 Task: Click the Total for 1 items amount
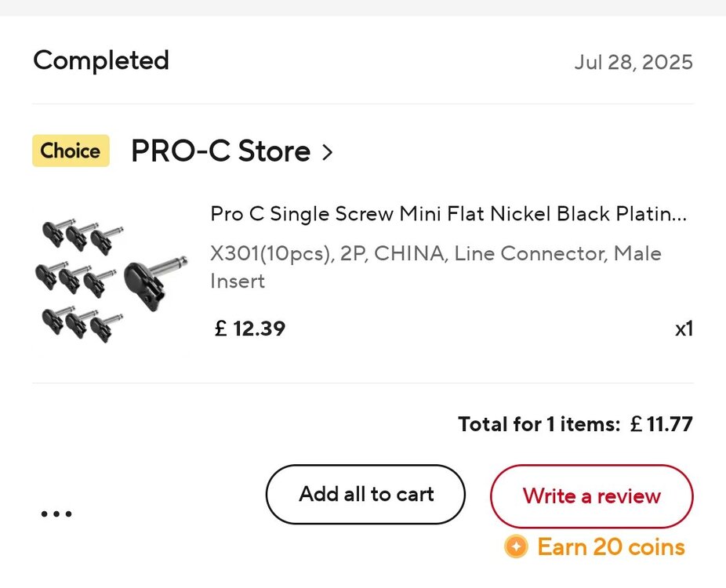[575, 424]
